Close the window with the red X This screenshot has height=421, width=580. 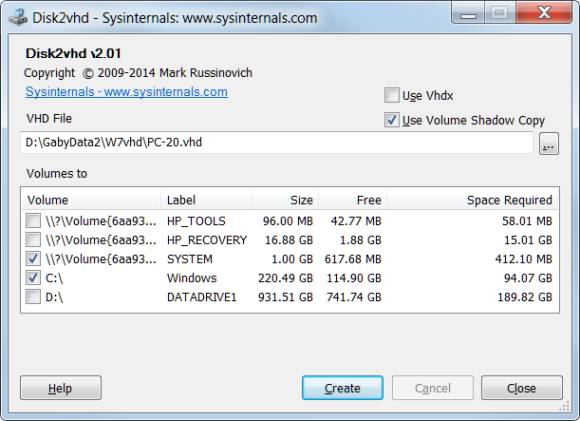coord(544,13)
